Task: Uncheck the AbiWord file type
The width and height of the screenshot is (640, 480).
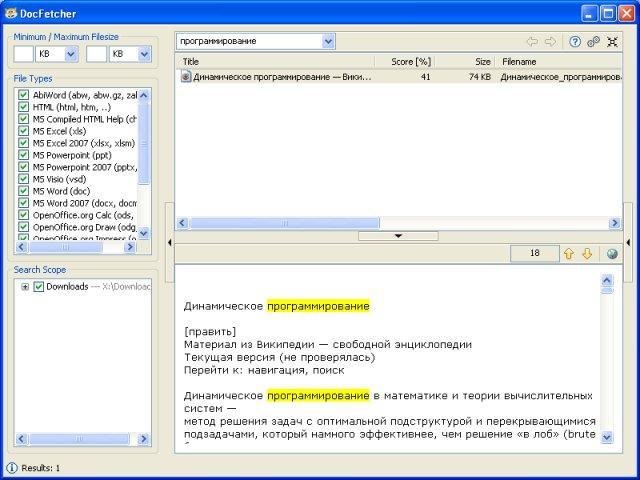Action: pos(23,95)
